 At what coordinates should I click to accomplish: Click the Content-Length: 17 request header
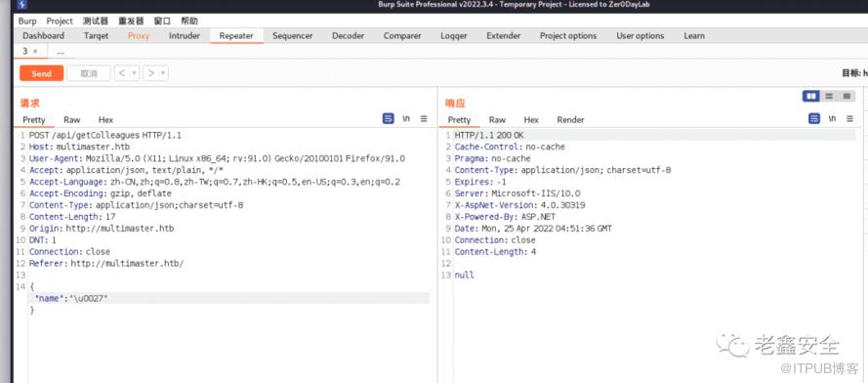click(72, 217)
